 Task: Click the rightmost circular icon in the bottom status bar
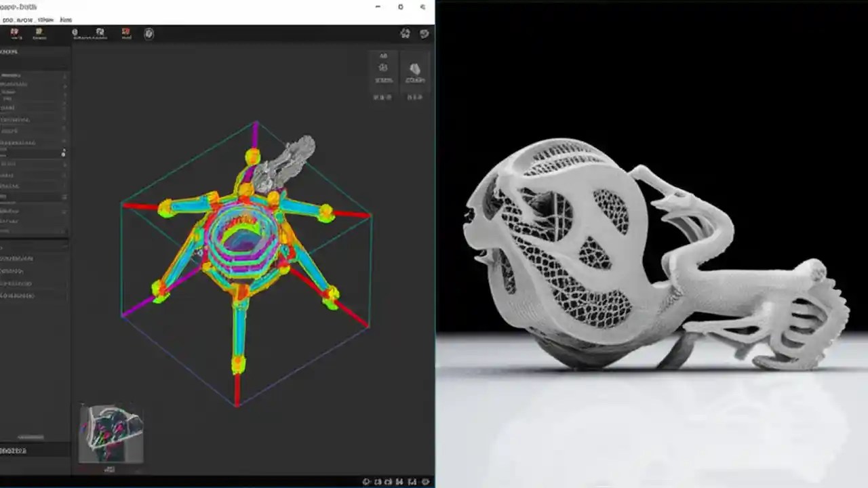(425, 482)
